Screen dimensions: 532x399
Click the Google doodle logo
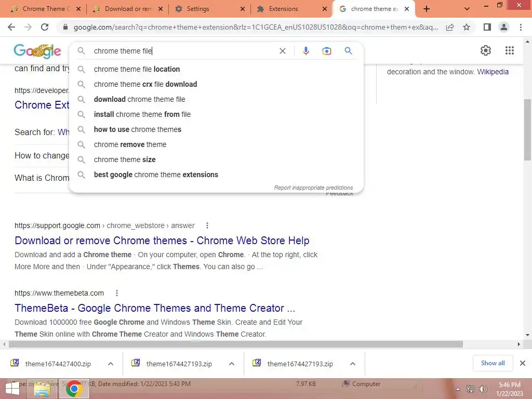click(37, 51)
